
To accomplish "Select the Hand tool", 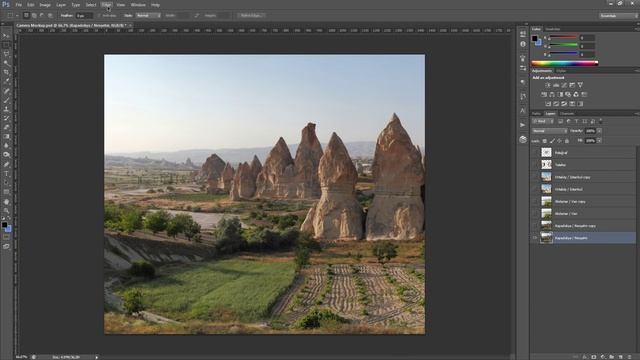I will [x=6, y=202].
